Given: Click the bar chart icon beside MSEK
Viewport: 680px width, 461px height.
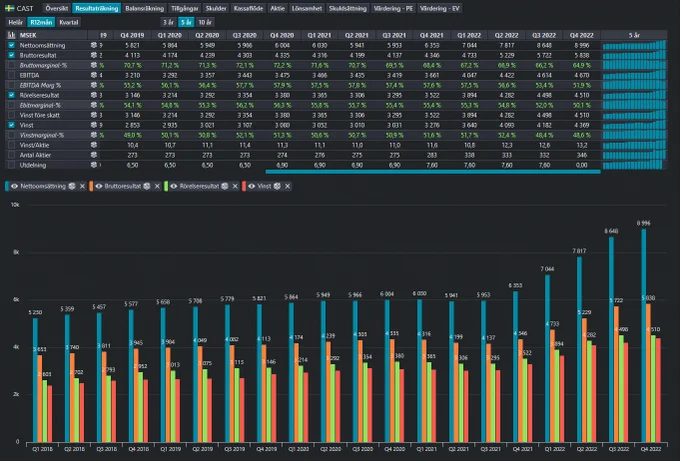Looking at the screenshot, I should 11,35.
